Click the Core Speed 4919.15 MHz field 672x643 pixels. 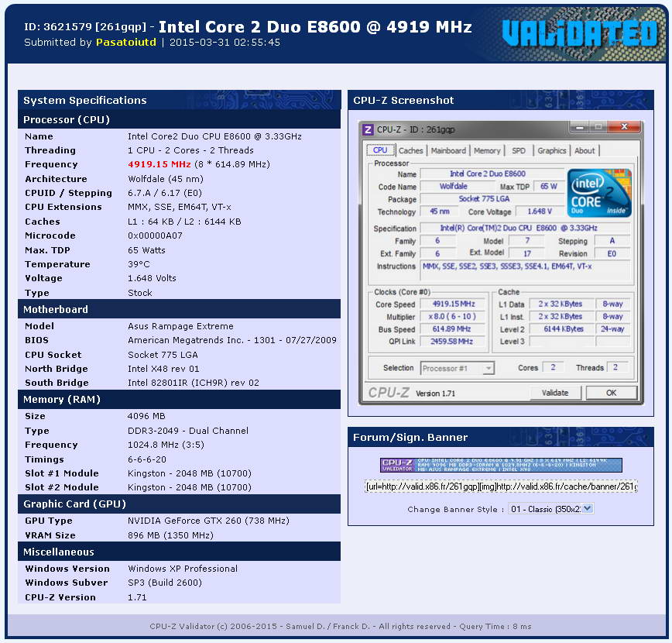453,304
